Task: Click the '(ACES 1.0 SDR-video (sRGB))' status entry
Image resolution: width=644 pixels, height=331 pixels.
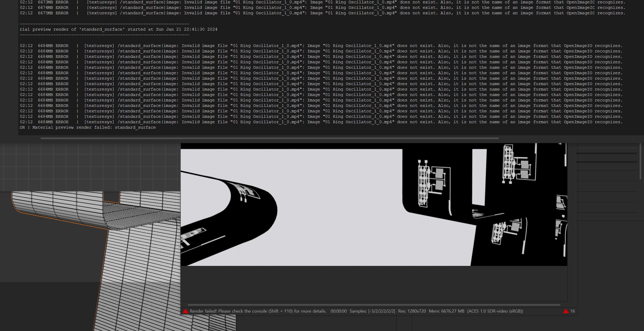Action: click(x=495, y=311)
